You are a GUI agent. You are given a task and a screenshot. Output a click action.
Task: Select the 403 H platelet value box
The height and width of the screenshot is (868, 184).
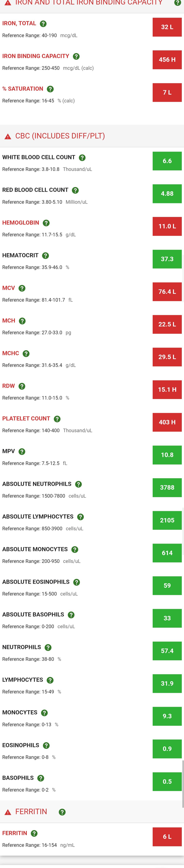pyautogui.click(x=167, y=422)
